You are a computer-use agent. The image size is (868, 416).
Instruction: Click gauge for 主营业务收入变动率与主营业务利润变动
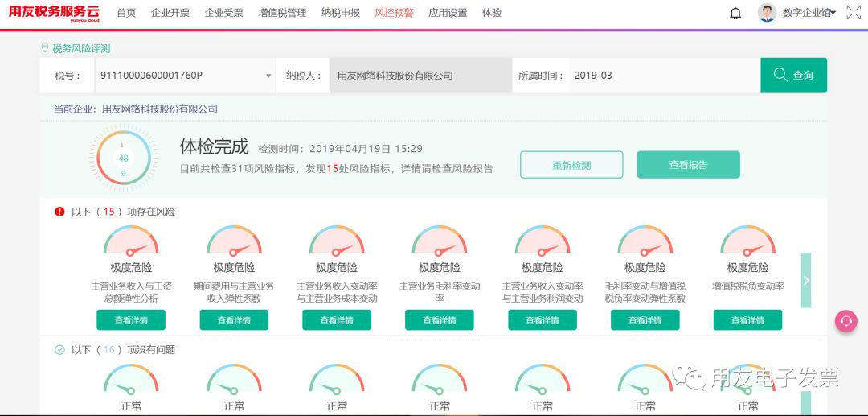tap(542, 240)
